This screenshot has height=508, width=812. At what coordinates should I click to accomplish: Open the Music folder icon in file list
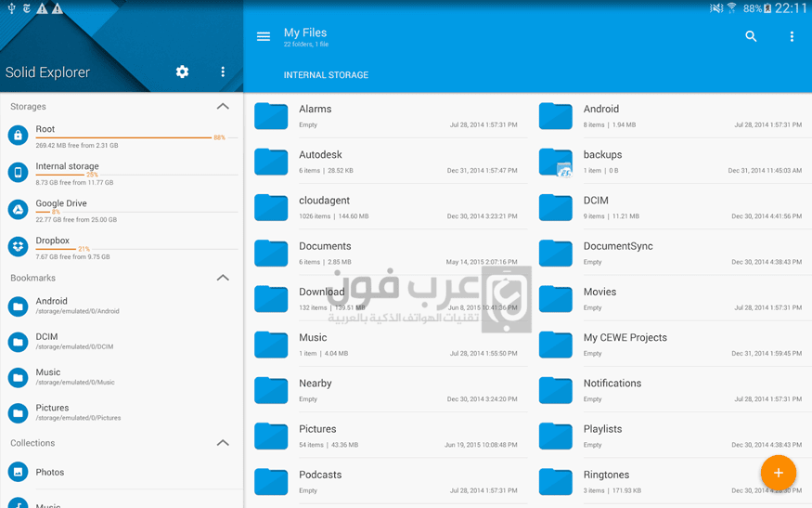[x=271, y=345]
